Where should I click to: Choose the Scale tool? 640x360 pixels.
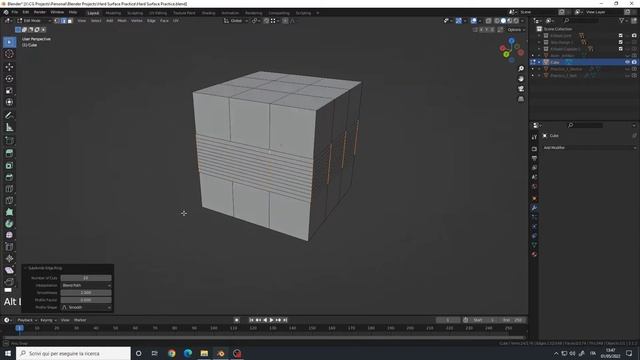click(9, 90)
